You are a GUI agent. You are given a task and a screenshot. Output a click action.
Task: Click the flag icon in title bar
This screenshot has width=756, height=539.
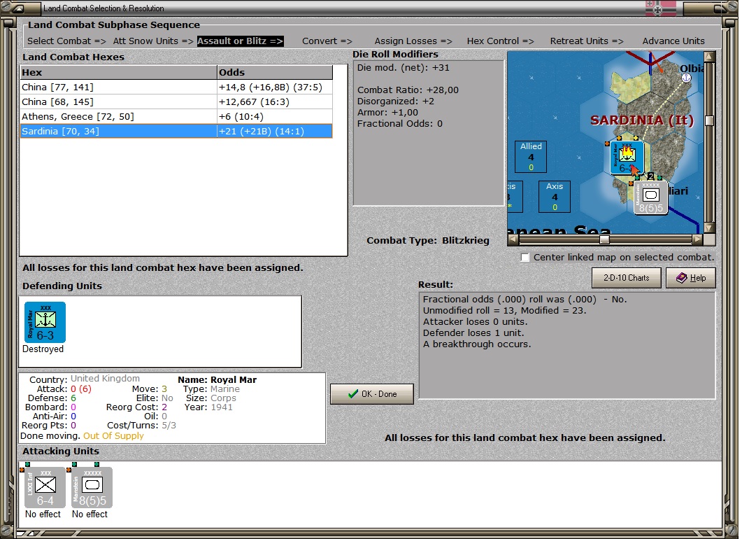point(661,8)
